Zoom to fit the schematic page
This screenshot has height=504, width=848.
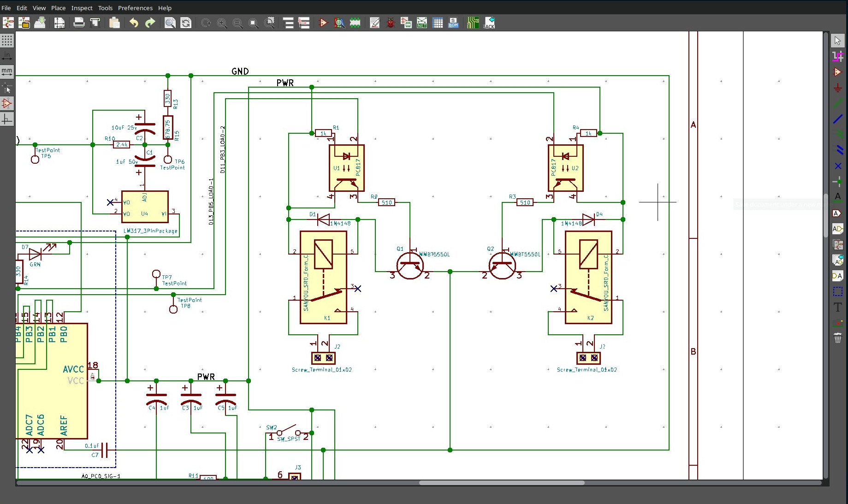(x=254, y=23)
